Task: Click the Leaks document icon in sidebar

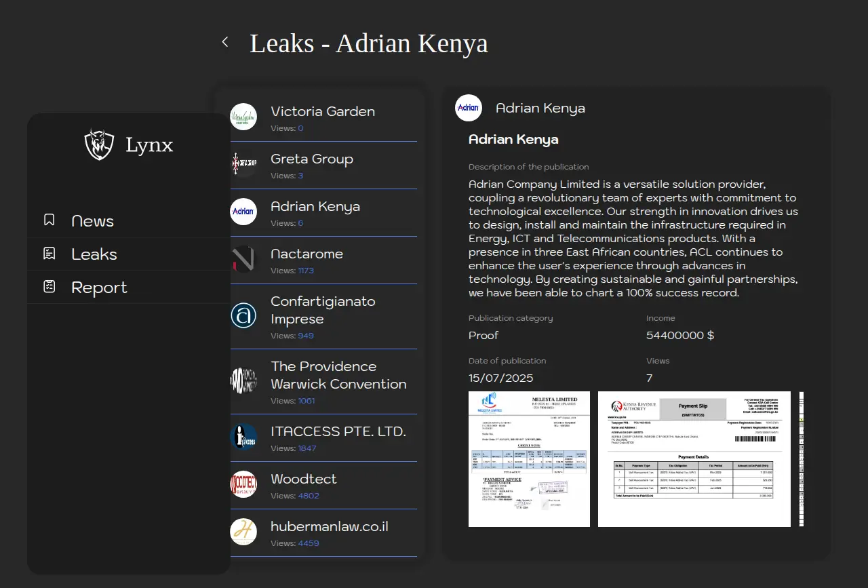Action: tap(50, 254)
